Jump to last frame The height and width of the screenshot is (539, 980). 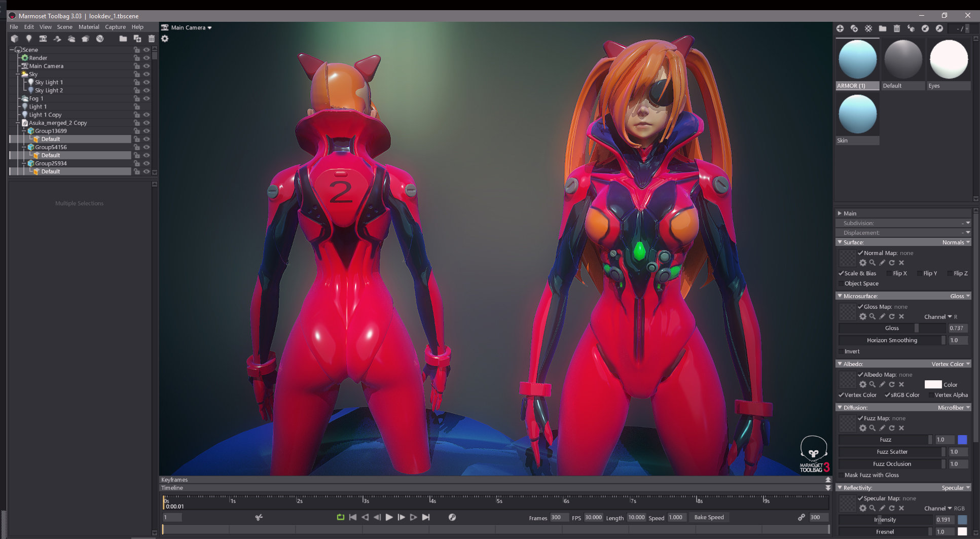(426, 517)
